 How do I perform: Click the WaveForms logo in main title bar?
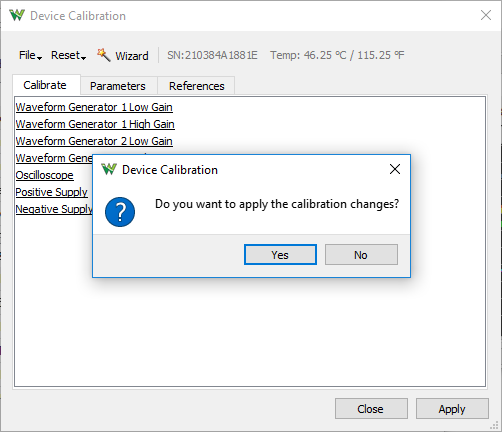click(17, 15)
